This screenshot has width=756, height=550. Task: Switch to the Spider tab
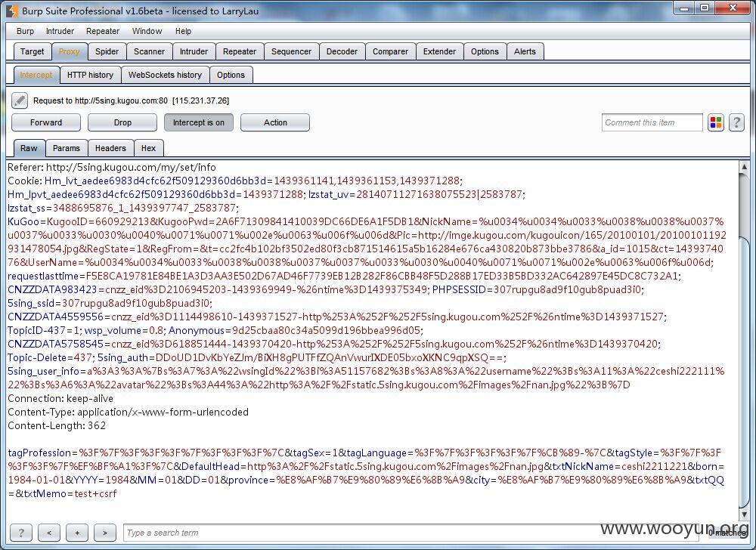(x=107, y=51)
